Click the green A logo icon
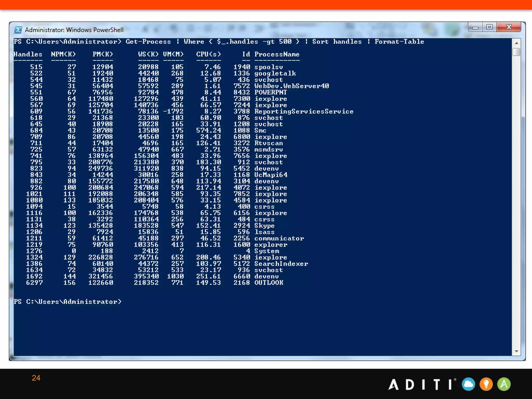Screen dimensions: 532x399 point(504,384)
